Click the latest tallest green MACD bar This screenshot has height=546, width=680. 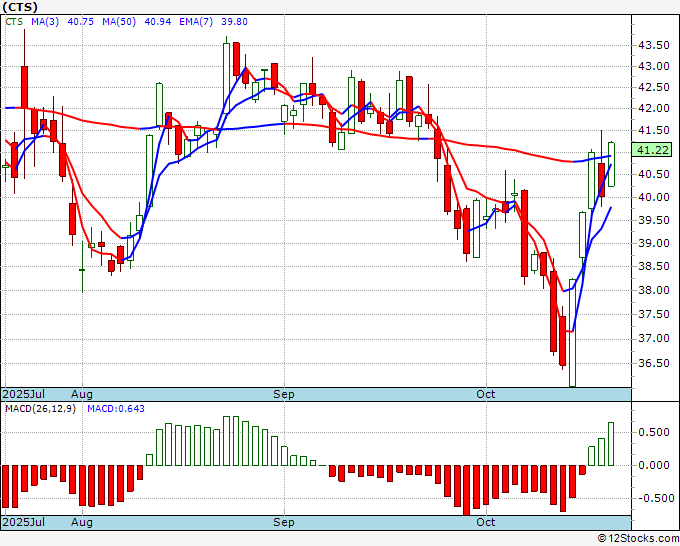pyautogui.click(x=611, y=444)
